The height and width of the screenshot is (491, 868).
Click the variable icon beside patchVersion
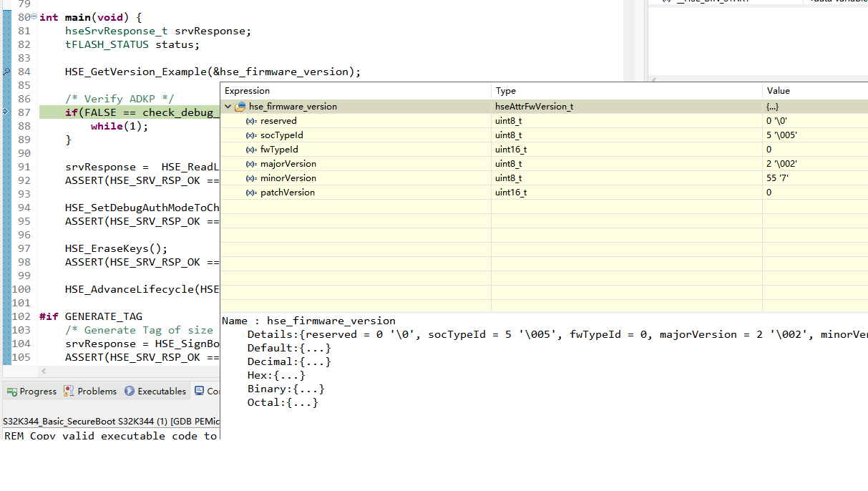pyautogui.click(x=251, y=193)
